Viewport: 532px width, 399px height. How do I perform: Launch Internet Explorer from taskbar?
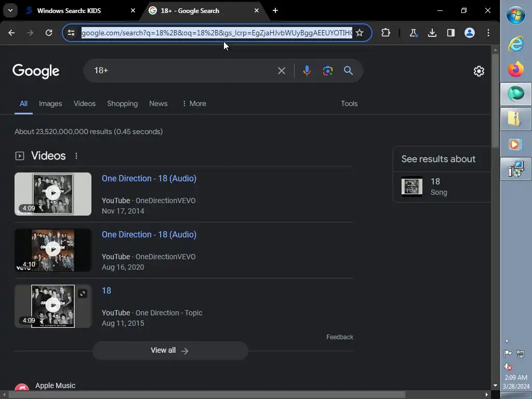point(516,44)
